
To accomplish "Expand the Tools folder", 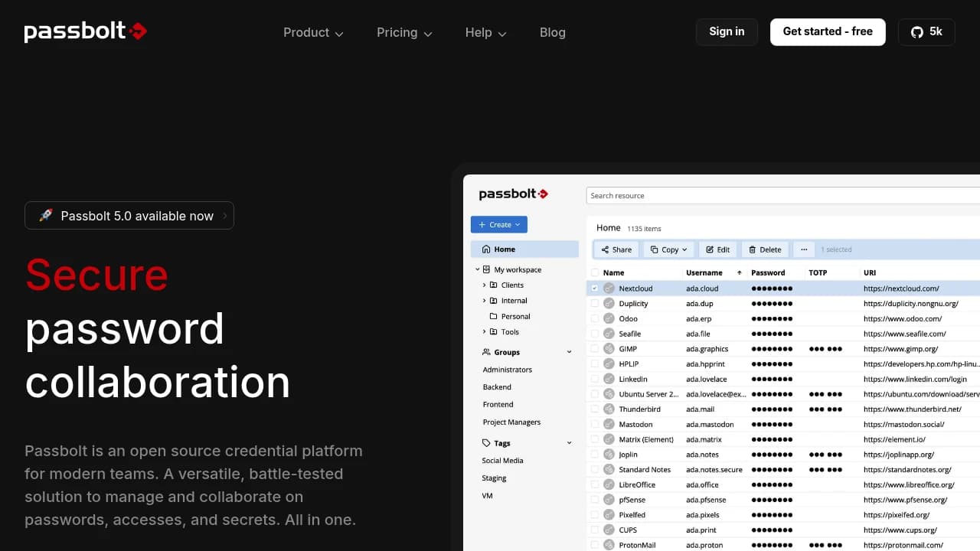I will tap(484, 332).
